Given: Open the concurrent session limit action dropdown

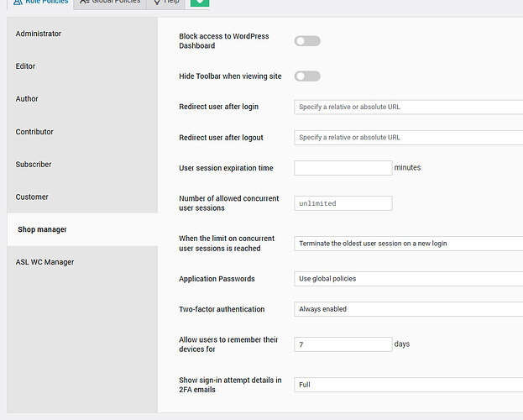Looking at the screenshot, I should [x=408, y=244].
